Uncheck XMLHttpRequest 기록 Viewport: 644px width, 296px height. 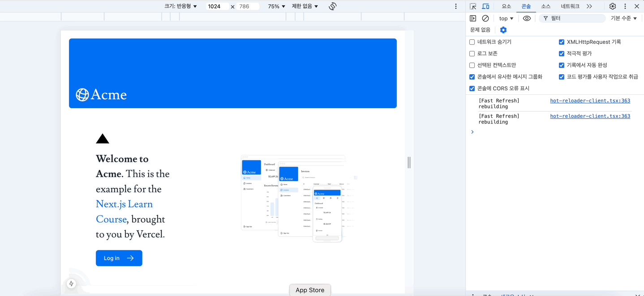coord(562,42)
